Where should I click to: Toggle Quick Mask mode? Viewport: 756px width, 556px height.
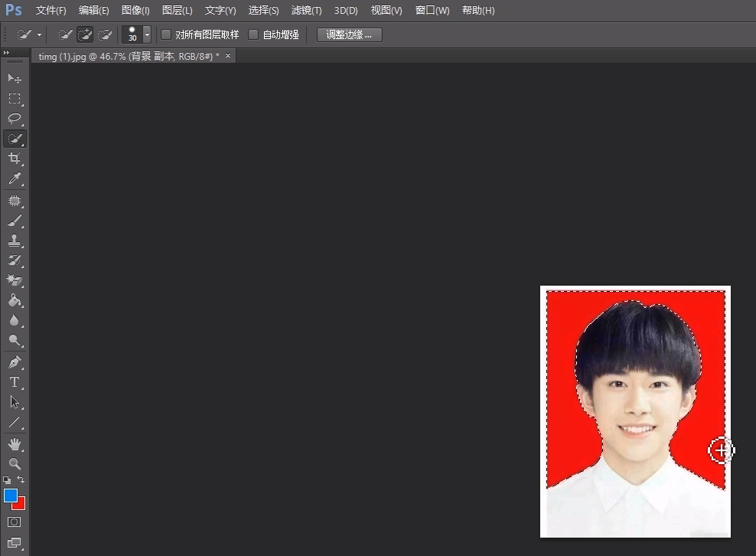15,522
